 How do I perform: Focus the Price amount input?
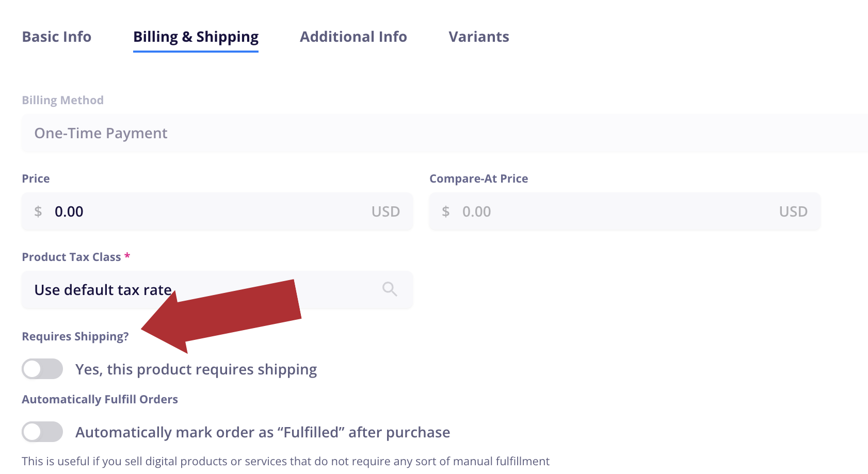206,211
